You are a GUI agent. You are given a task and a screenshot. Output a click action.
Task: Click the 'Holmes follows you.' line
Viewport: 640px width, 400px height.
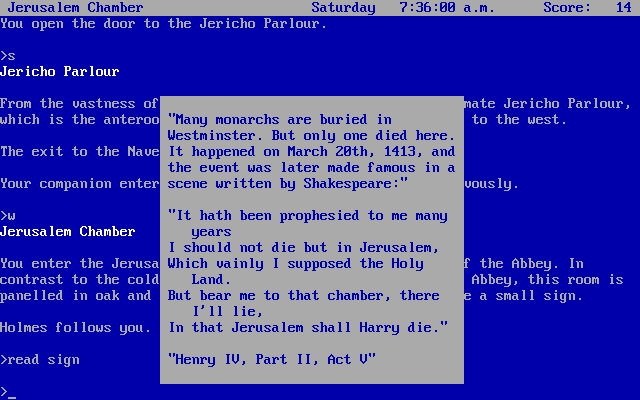click(76, 327)
